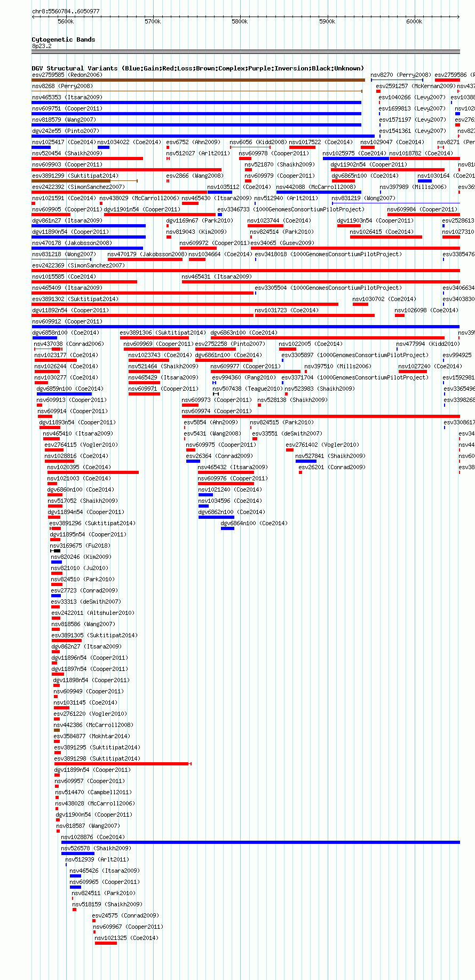This screenshot has height=980, width=475.
Task: Click nsv1025417 (Coe2014) label
Action: [64, 143]
